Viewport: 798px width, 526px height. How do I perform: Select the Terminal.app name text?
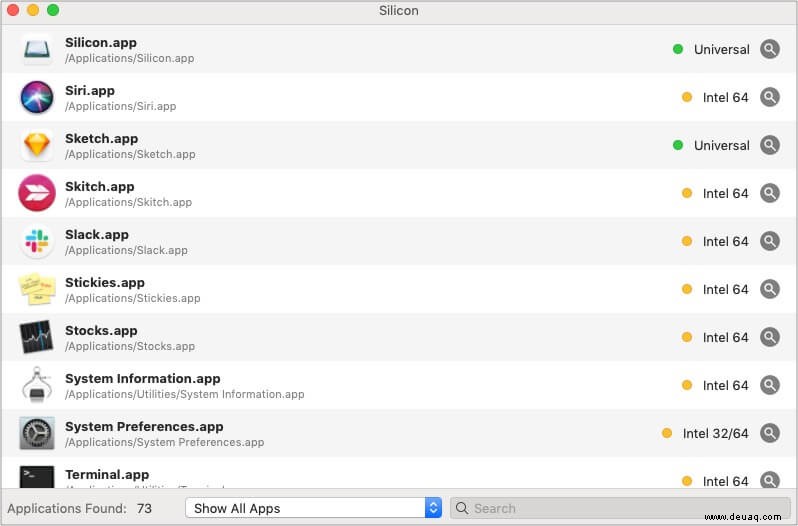[x=107, y=474]
